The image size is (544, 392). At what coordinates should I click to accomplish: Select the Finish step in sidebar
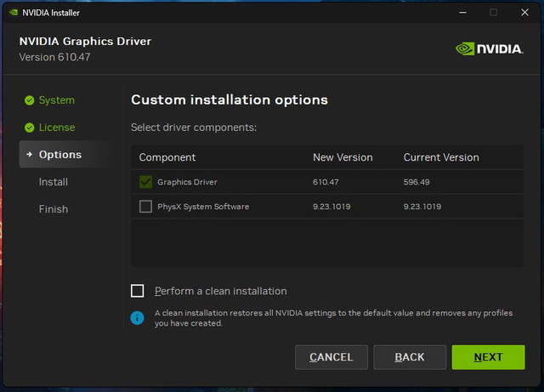tap(54, 209)
